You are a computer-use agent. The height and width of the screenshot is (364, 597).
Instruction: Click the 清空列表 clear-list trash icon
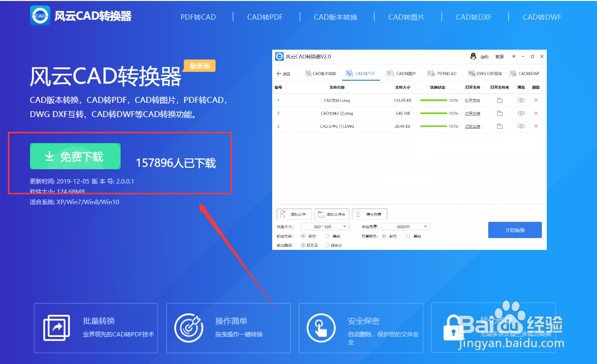[358, 214]
